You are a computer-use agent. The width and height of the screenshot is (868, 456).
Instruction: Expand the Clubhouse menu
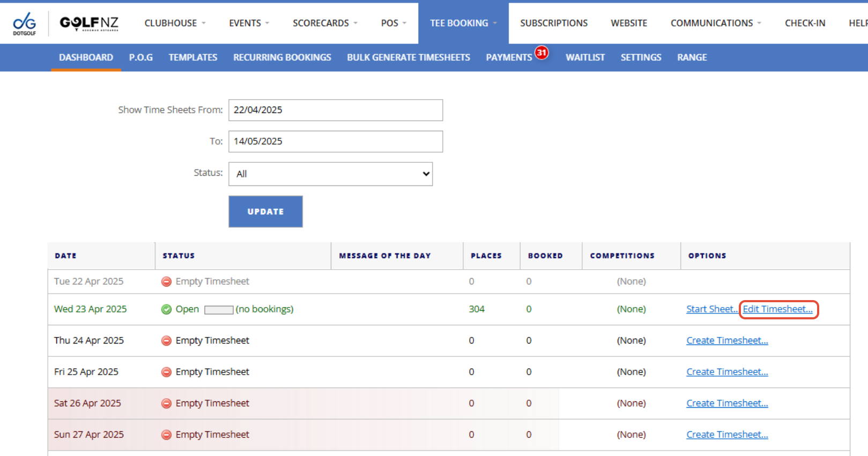175,23
